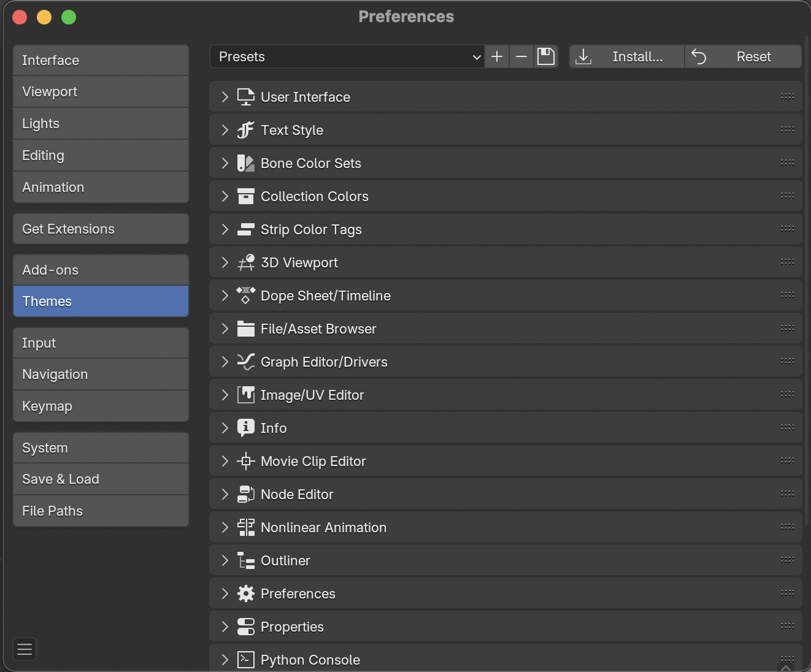Expand the Info panel chevron
This screenshot has width=811, height=672.
click(225, 428)
